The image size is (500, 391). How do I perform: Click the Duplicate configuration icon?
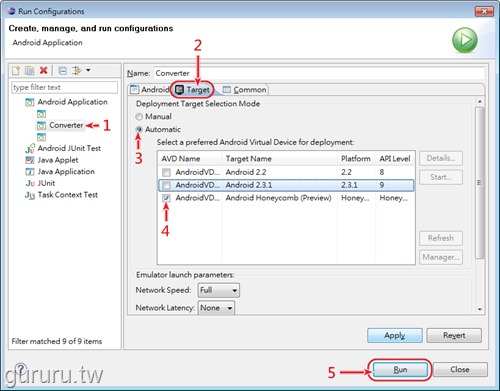(30, 70)
